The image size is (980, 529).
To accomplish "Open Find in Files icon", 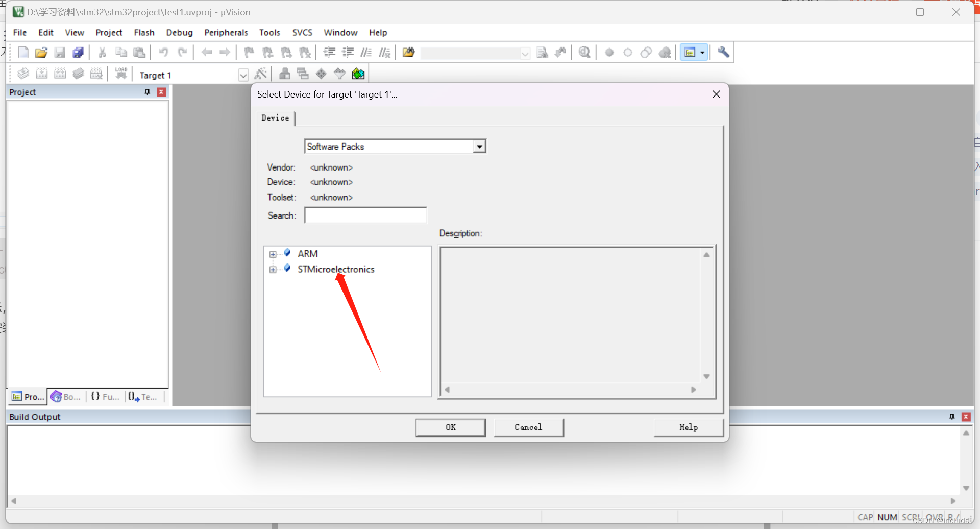I will (409, 52).
